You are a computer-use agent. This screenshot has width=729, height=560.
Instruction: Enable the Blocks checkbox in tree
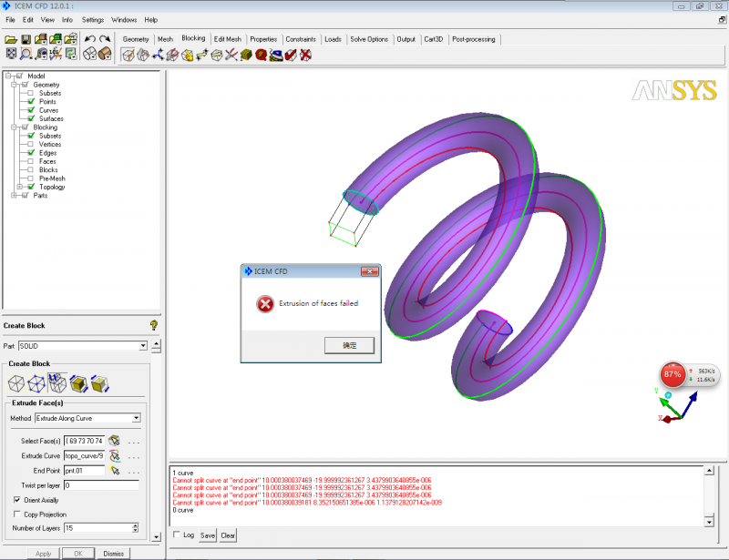(31, 169)
